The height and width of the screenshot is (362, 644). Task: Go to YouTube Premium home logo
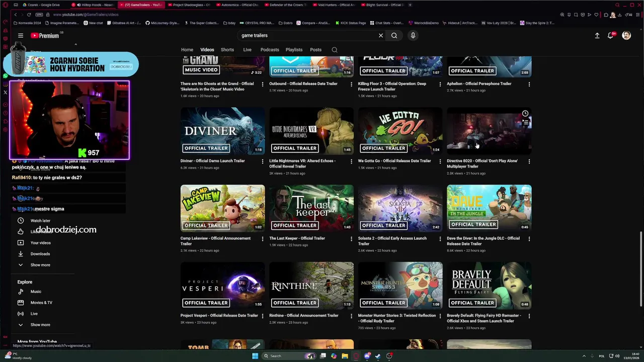(x=45, y=36)
